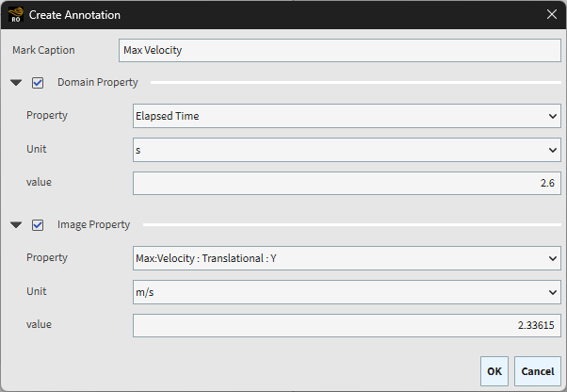This screenshot has width=567, height=392.
Task: Dismiss dialog with Cancel button
Action: 538,371
